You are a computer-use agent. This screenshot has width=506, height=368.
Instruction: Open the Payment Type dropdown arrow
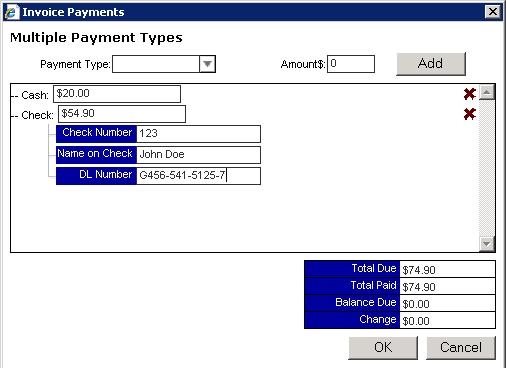[x=207, y=64]
